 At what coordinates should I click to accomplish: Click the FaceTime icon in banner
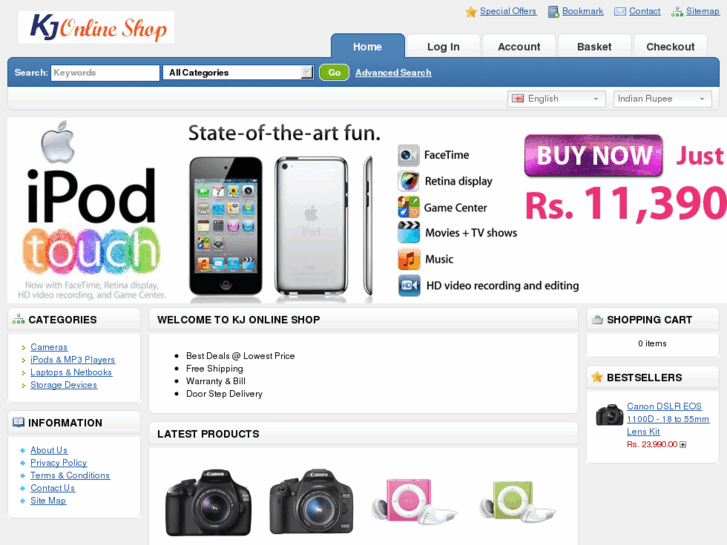click(408, 155)
